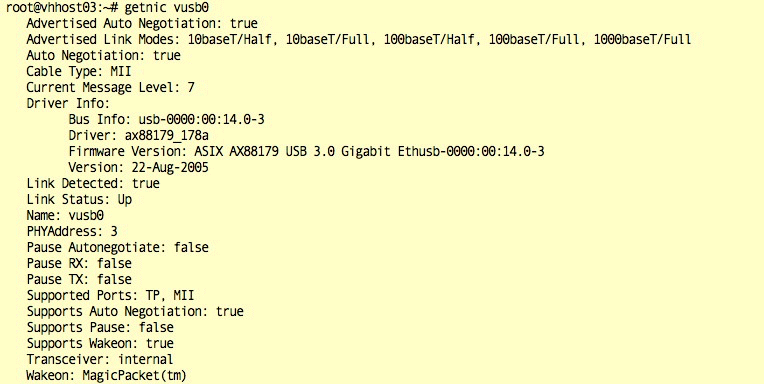
Task: Click the Supported Ports: TP, MII line
Action: [x=111, y=295]
